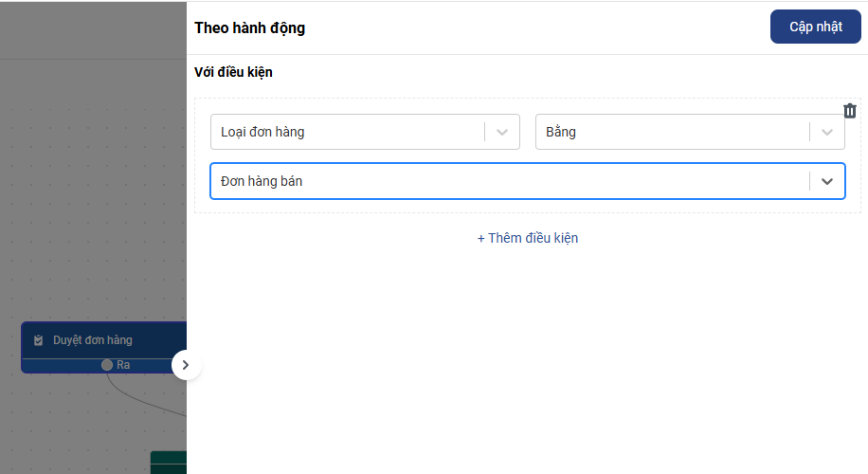Image resolution: width=868 pixels, height=474 pixels.
Task: Click the Ra label on the node
Action: tap(123, 365)
